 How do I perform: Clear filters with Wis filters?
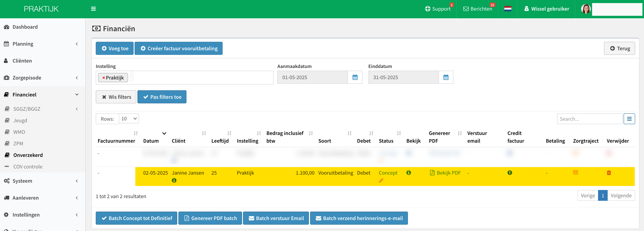coord(116,97)
